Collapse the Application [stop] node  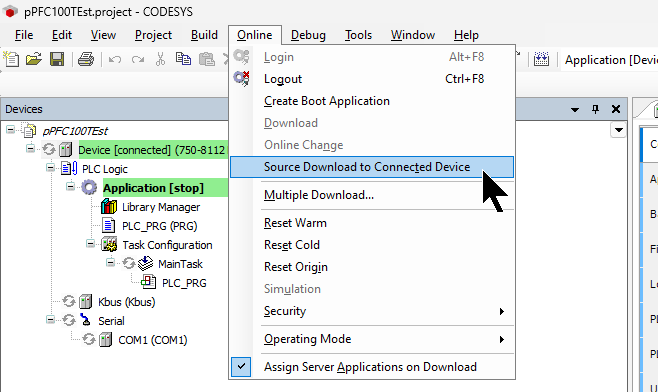[x=70, y=186]
